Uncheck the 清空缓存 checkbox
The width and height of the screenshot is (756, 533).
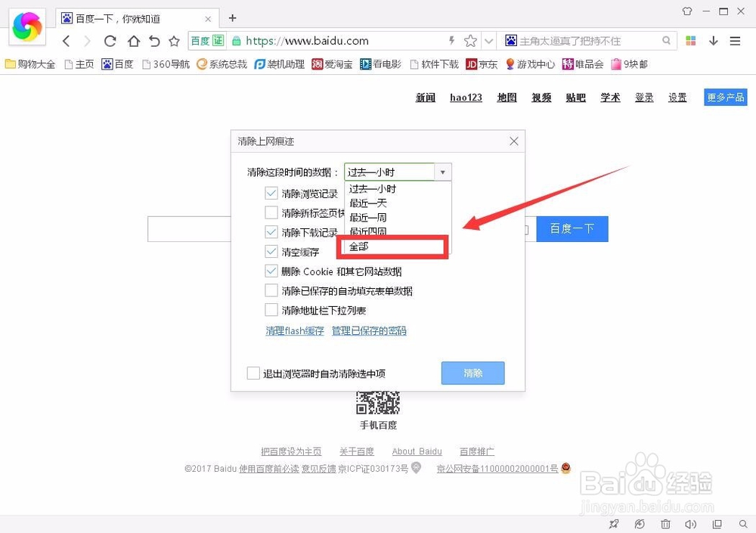(271, 250)
